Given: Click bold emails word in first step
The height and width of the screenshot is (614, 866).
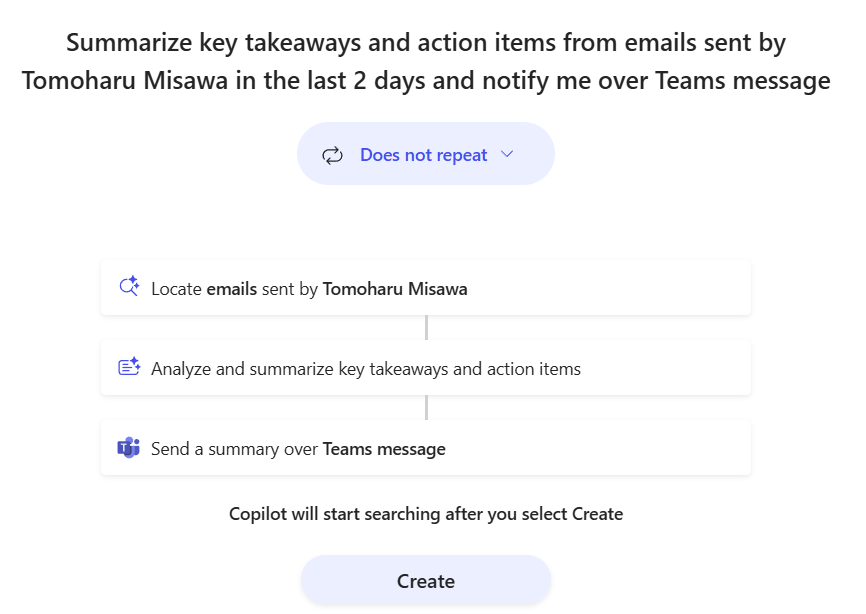Looking at the screenshot, I should click(231, 289).
